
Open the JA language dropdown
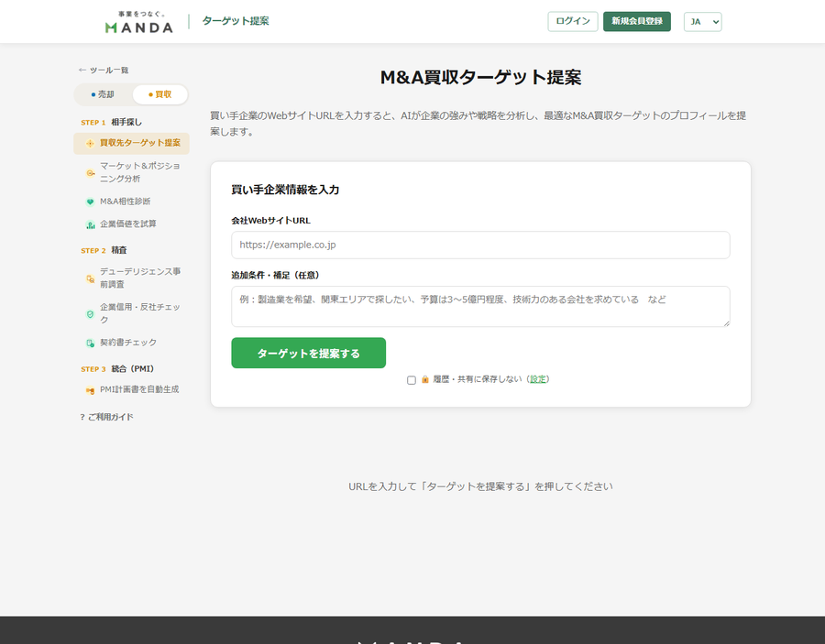coord(702,22)
